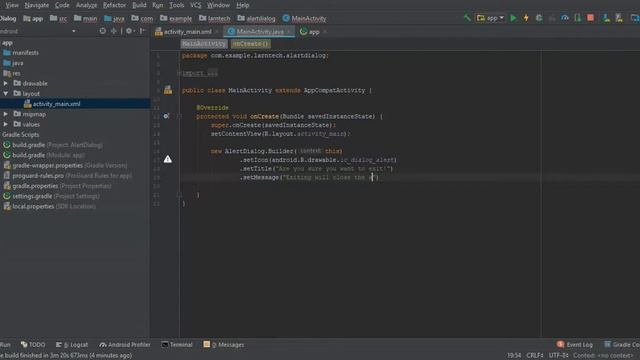Open the Messages tool window
This screenshot has height=360, width=640.
(224, 344)
